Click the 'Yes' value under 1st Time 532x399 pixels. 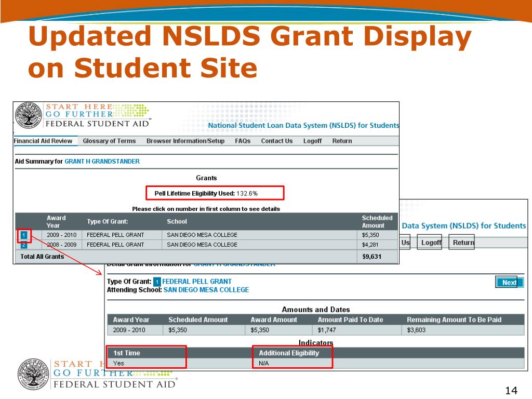(119, 363)
